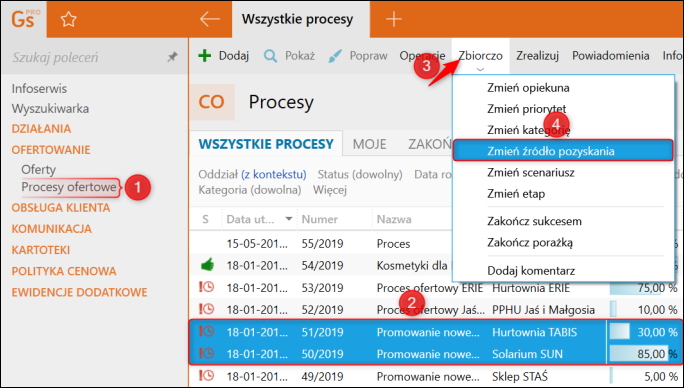
Task: Sort by the Nazwa column header
Action: 394,219
